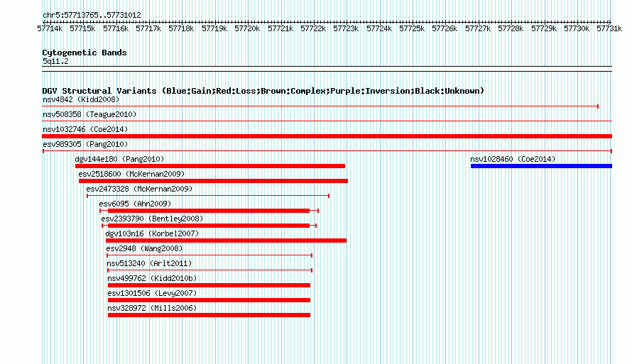Click the DGV Structural Variants track title

263,91
